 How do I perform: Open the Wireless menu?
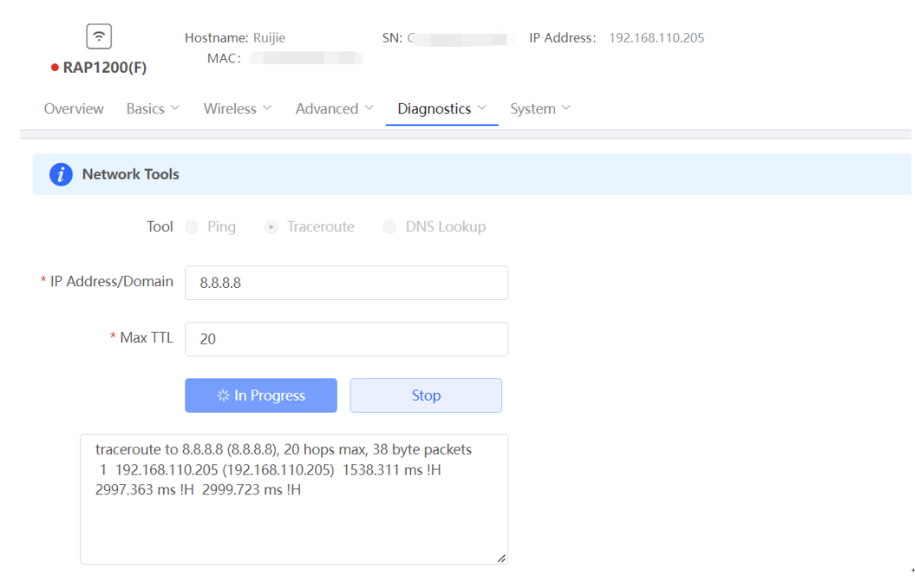tap(238, 109)
